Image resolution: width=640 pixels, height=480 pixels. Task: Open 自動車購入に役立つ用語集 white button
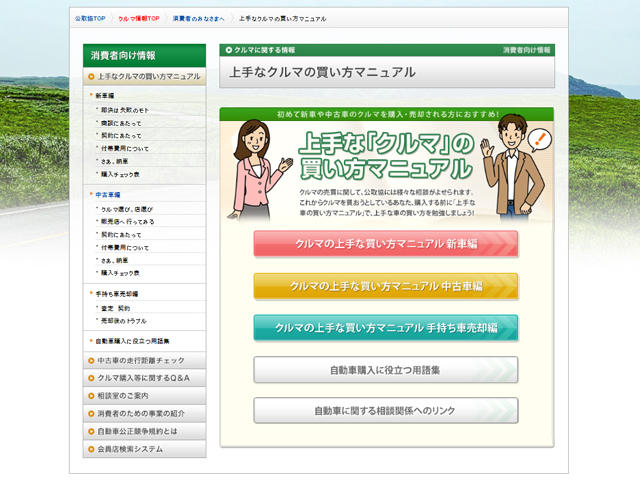click(x=385, y=369)
